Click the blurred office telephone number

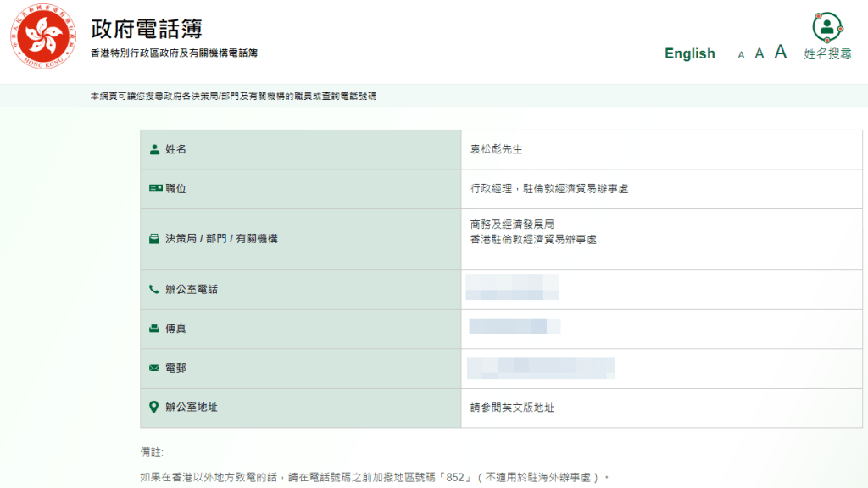(x=512, y=288)
